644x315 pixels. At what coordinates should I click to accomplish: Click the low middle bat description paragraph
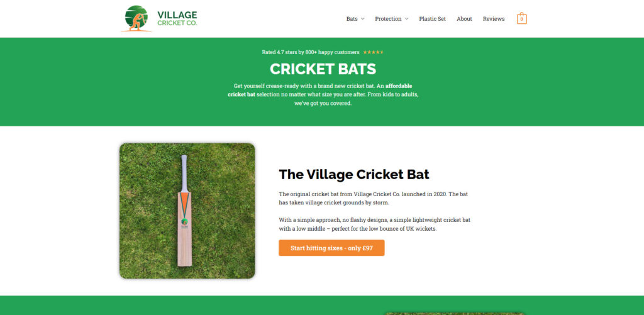tap(375, 224)
